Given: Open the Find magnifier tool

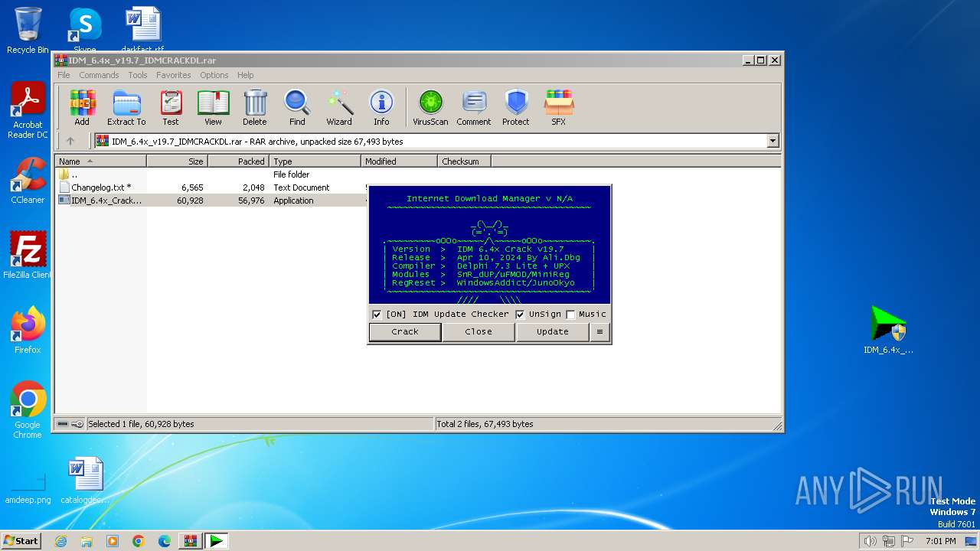Looking at the screenshot, I should click(x=297, y=108).
